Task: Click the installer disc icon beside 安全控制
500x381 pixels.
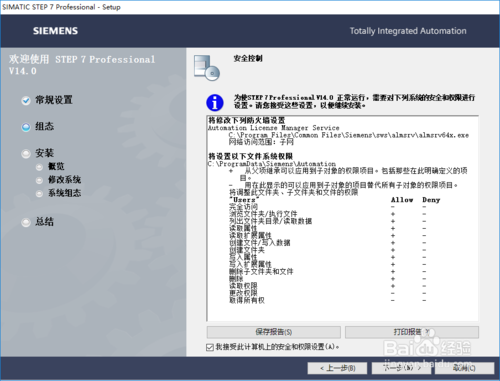Action: coord(207,68)
